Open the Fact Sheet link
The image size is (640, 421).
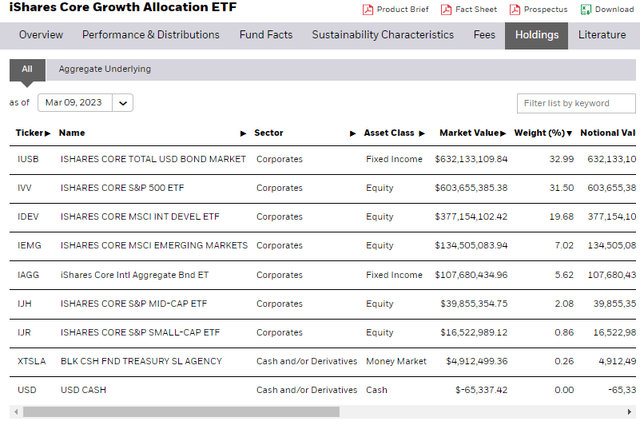[x=476, y=9]
